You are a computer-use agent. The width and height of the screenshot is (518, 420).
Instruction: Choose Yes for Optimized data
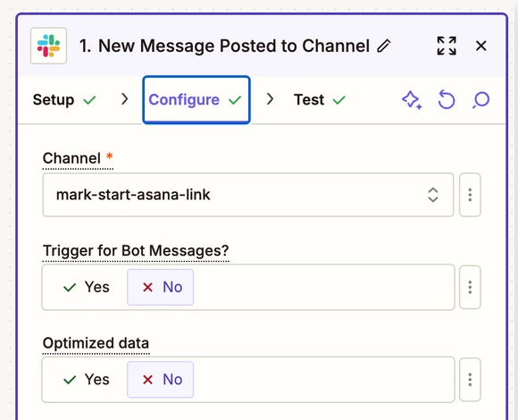pyautogui.click(x=87, y=380)
